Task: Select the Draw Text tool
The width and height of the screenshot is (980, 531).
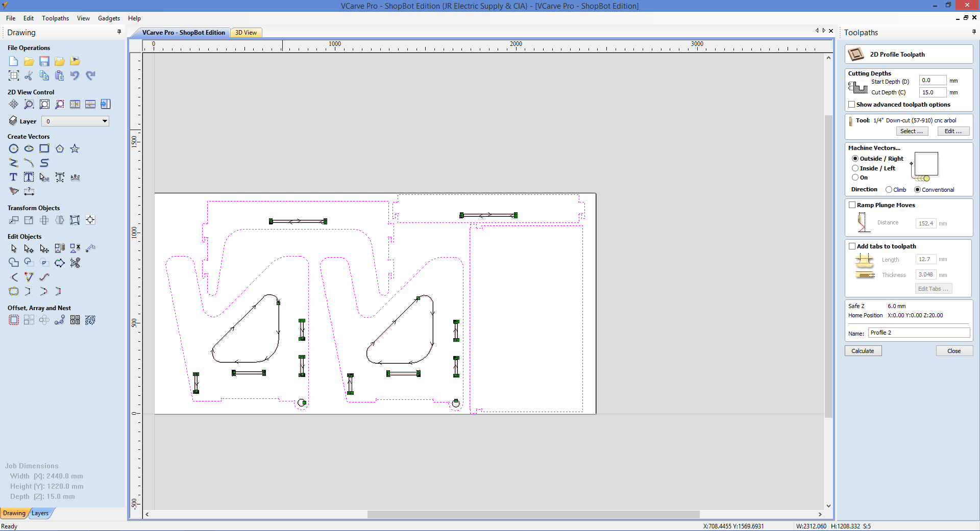Action: 14,177
